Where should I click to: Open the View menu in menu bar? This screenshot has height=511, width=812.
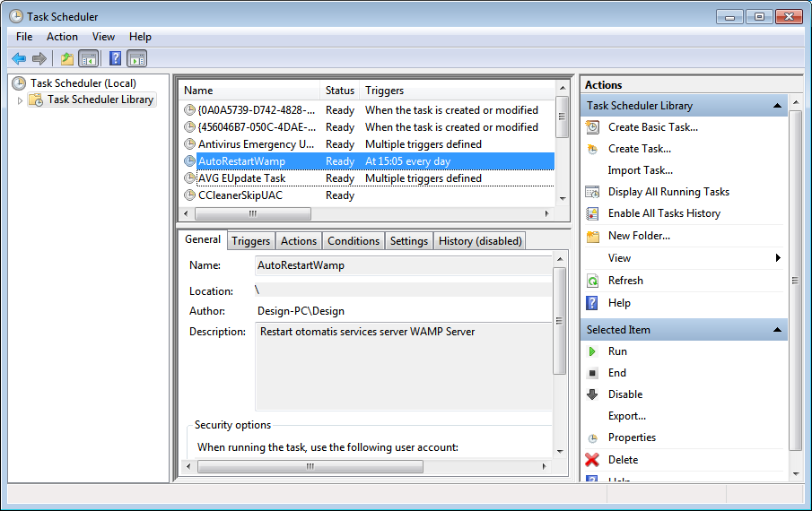tap(103, 37)
